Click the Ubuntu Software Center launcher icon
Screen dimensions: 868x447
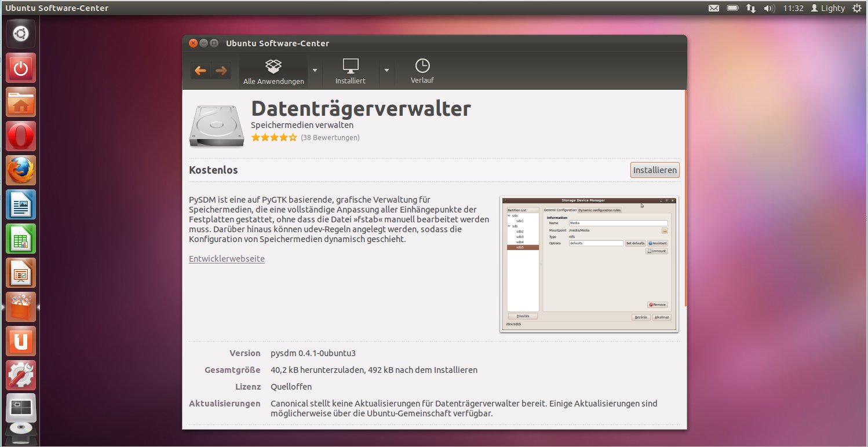click(x=21, y=307)
